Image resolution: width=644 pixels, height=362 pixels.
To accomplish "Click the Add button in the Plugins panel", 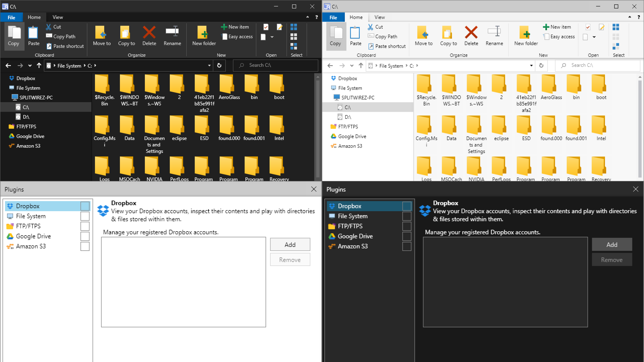I will click(290, 244).
